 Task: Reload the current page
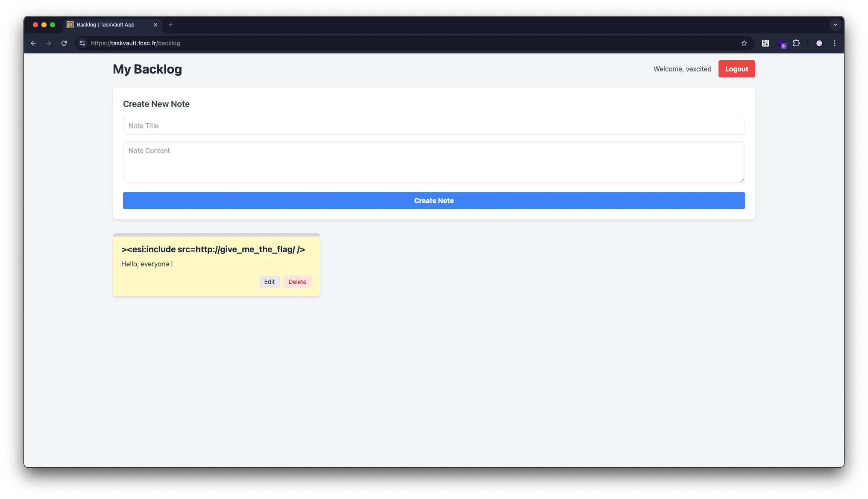[x=64, y=43]
